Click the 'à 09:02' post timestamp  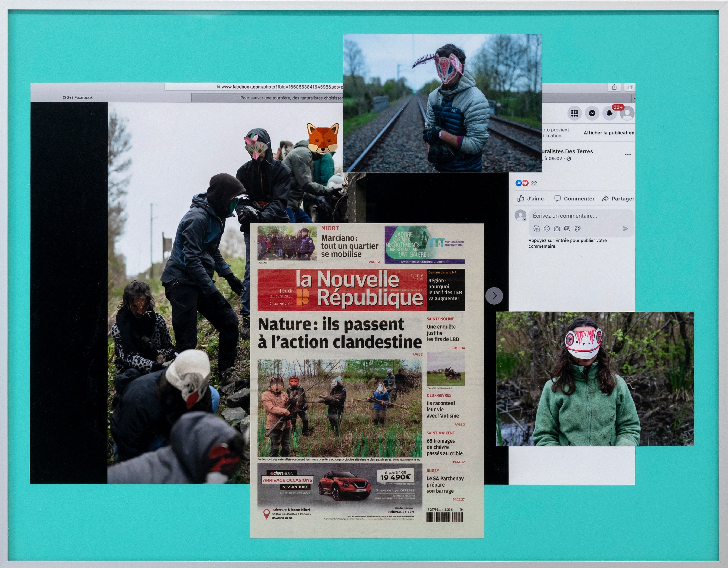(553, 159)
